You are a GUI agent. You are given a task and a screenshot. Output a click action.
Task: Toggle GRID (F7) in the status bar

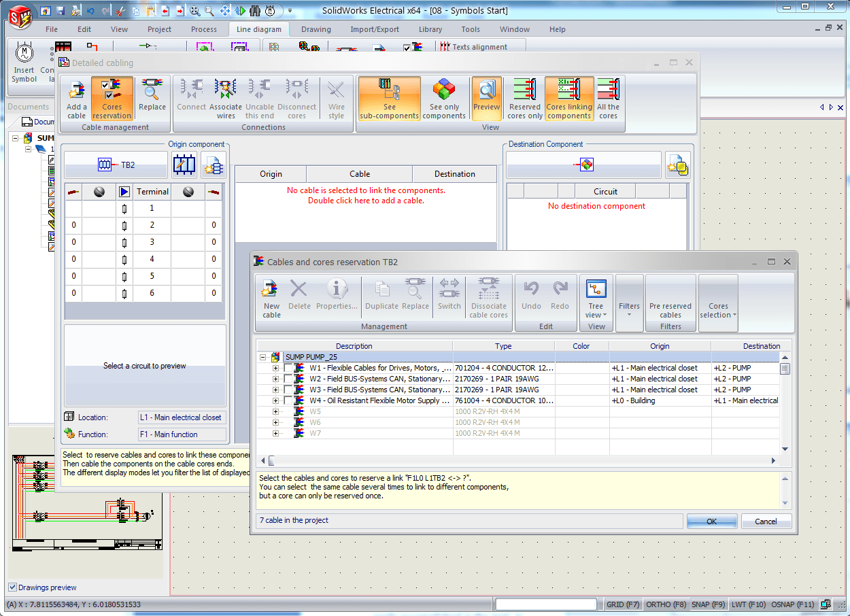(x=623, y=604)
